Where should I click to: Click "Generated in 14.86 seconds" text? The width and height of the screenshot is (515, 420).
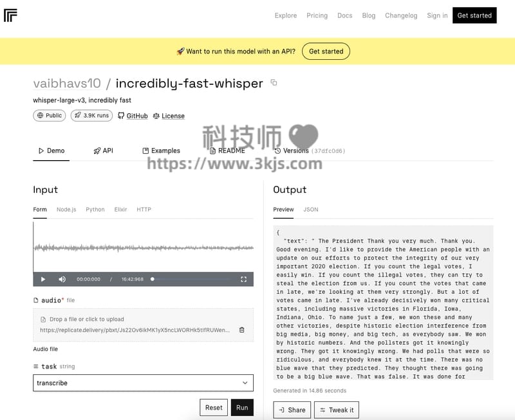point(310,390)
